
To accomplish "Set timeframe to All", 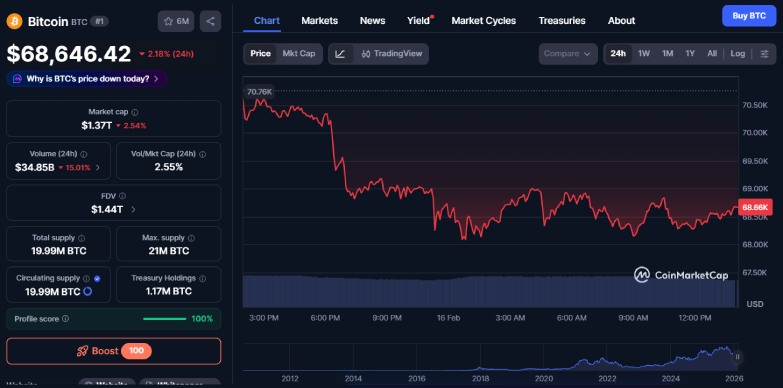I will [x=712, y=54].
